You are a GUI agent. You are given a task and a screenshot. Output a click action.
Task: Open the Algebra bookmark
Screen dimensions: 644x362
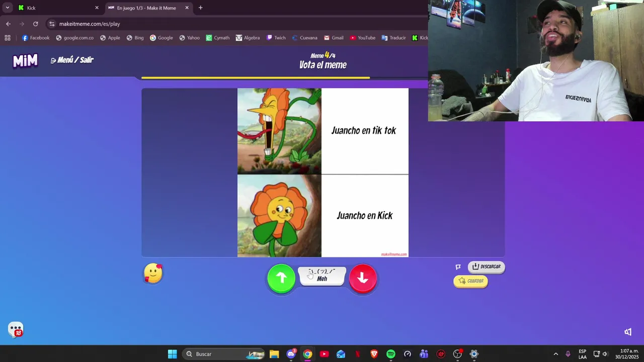tap(248, 38)
